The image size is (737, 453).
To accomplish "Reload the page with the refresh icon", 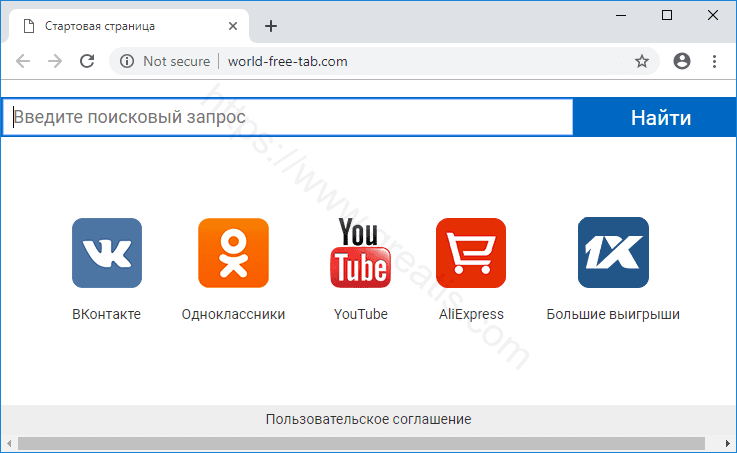I will pyautogui.click(x=87, y=61).
